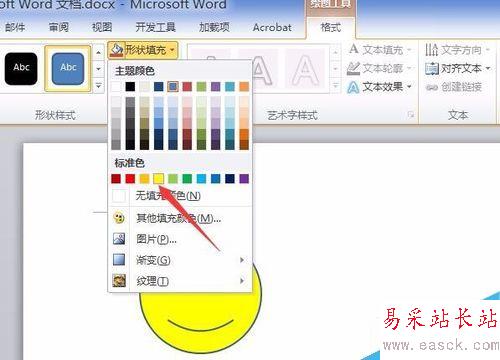Pick orange theme color in top row
The width and height of the screenshot is (500, 360).
(x=244, y=87)
